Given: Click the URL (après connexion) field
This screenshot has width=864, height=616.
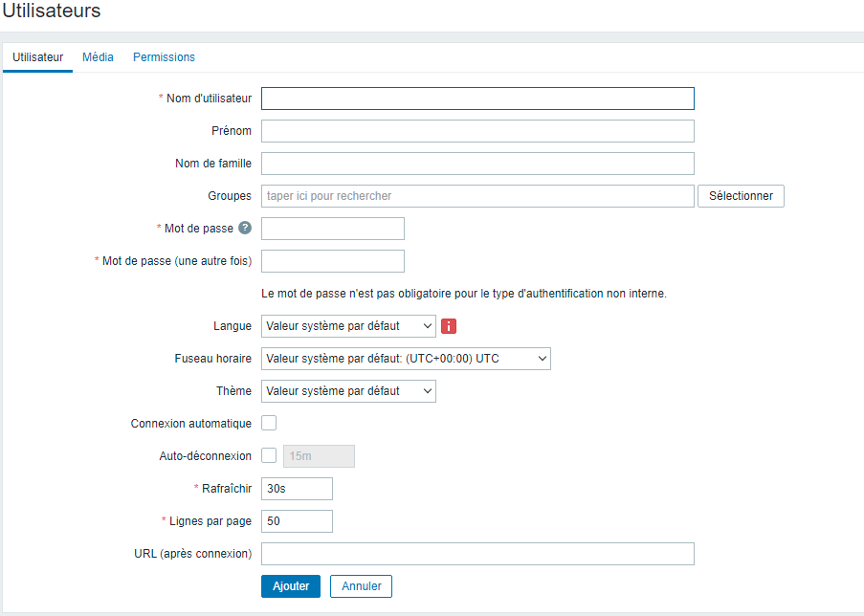Looking at the screenshot, I should click(477, 554).
